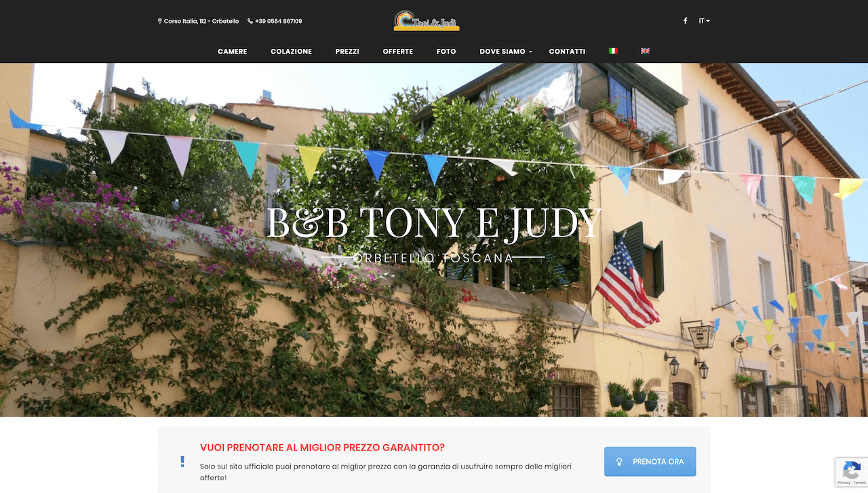Image resolution: width=868 pixels, height=493 pixels.
Task: Open the reCAPTCHA badge
Action: [x=851, y=472]
